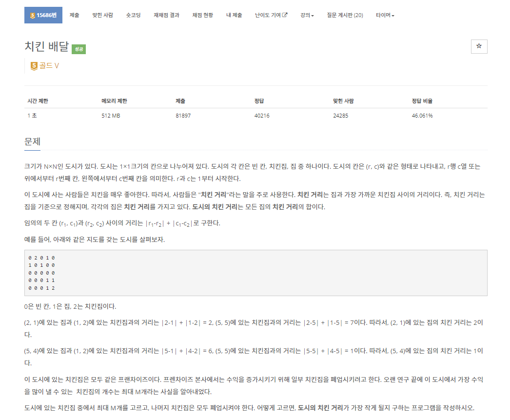Image resolution: width=510 pixels, height=420 pixels.
Task: Switch to the 숏코딩 section
Action: (x=133, y=15)
